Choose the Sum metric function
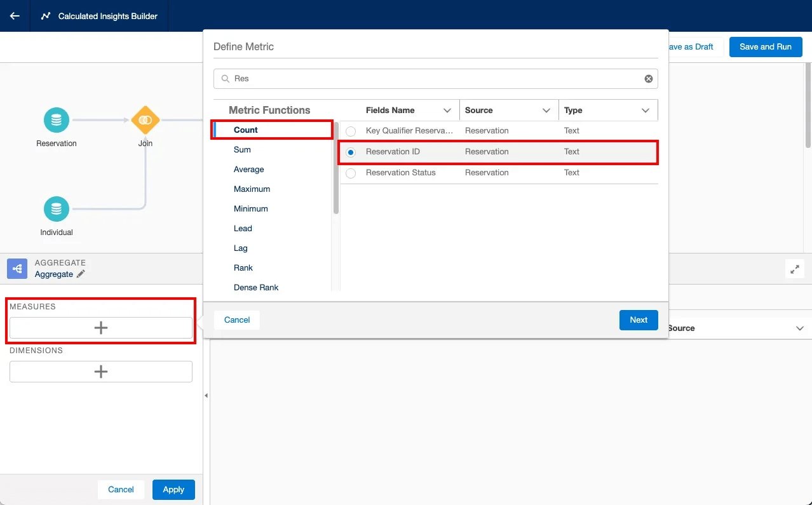 tap(242, 150)
